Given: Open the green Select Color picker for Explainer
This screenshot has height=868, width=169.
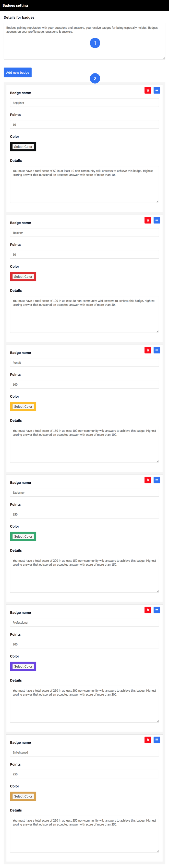Looking at the screenshot, I should pos(23,536).
